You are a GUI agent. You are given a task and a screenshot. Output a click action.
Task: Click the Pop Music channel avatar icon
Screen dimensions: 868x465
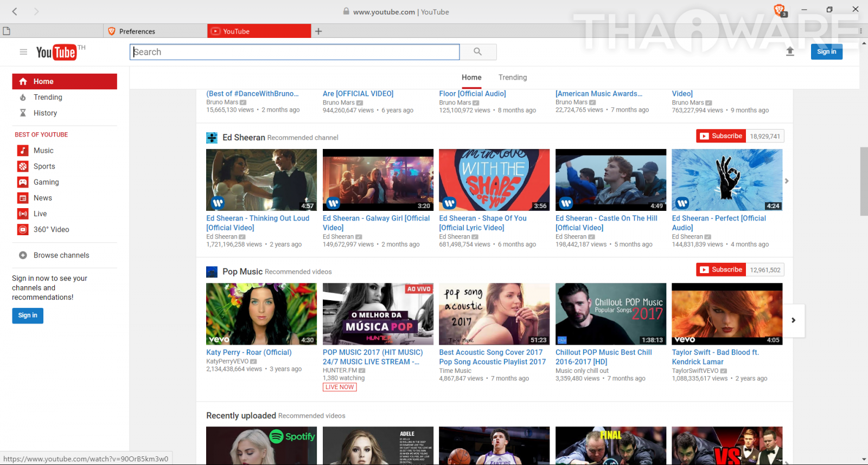coord(212,272)
